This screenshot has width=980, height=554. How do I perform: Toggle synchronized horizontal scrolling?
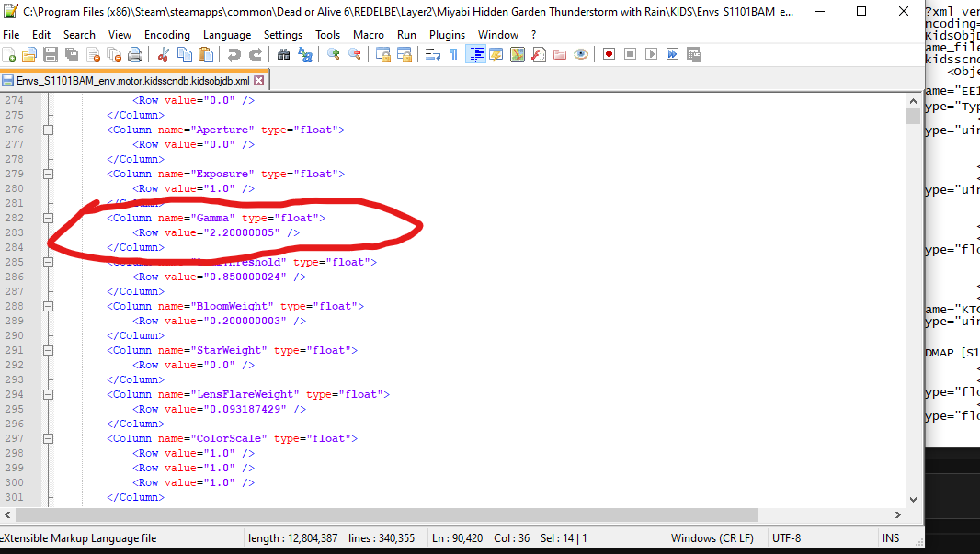(405, 55)
